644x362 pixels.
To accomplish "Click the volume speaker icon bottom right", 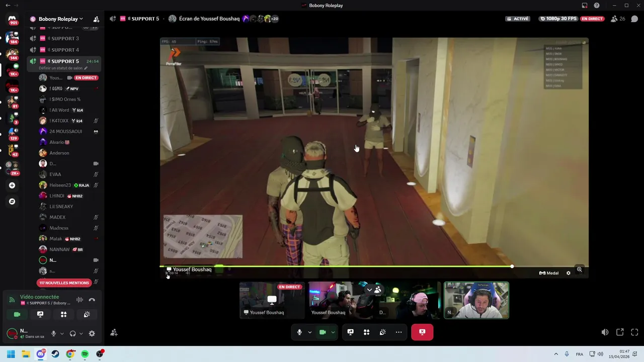I will click(x=605, y=332).
